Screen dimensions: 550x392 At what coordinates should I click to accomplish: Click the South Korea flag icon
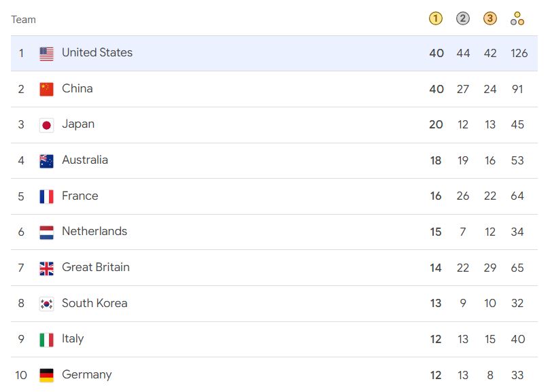(47, 304)
